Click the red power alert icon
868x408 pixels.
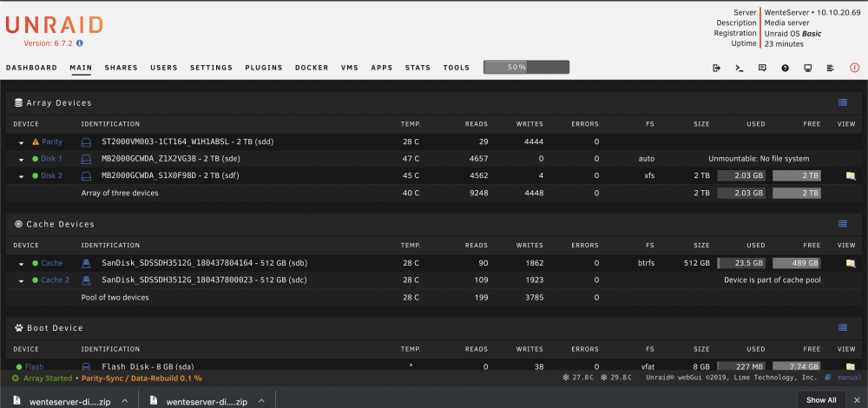pyautogui.click(x=854, y=68)
